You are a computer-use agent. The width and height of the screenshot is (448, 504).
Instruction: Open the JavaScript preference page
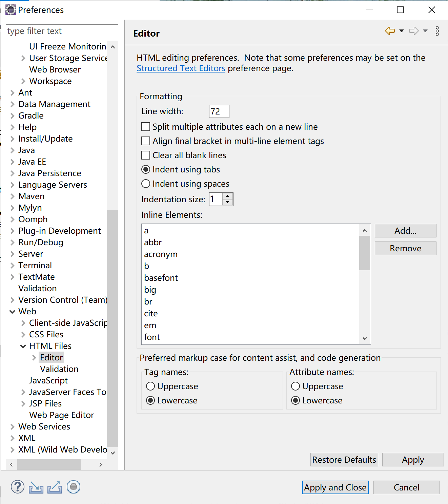48,380
